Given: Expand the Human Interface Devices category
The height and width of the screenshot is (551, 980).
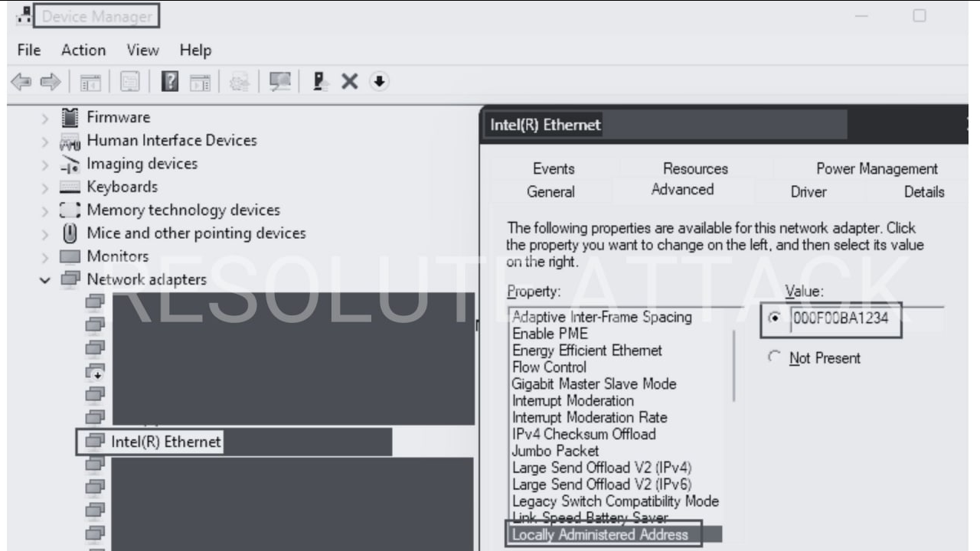Looking at the screenshot, I should point(45,142).
